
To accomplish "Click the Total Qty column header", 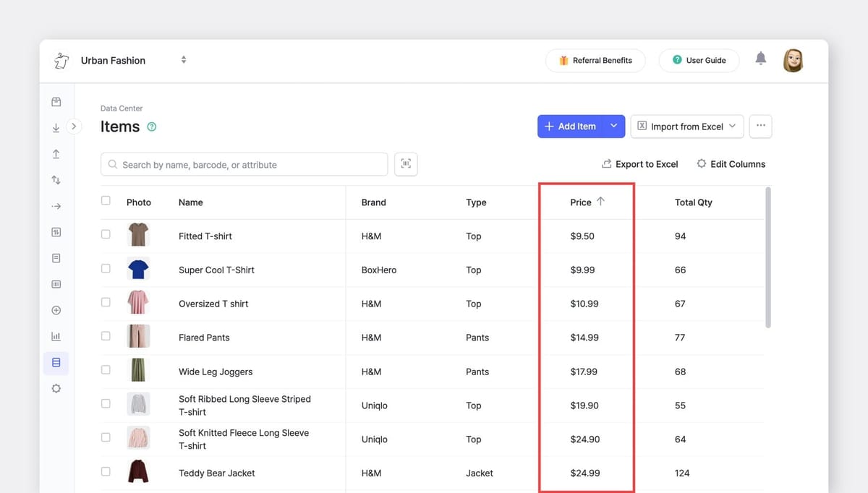I will (x=693, y=202).
